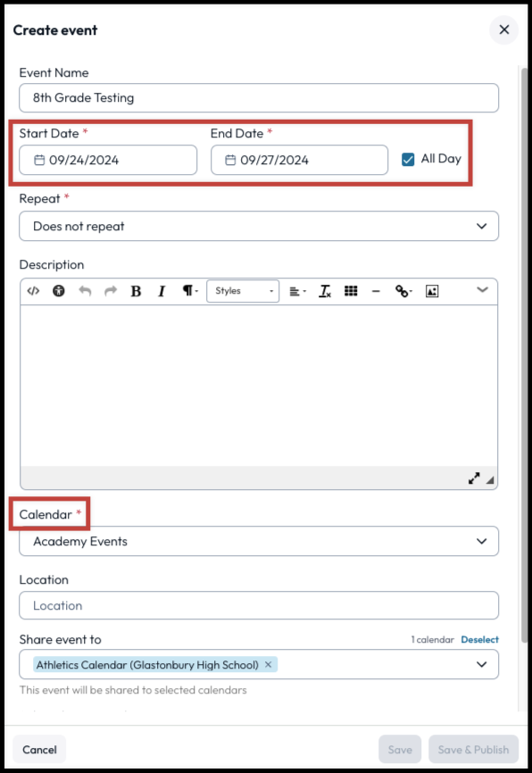Insert horizontal line in description

coord(376,291)
